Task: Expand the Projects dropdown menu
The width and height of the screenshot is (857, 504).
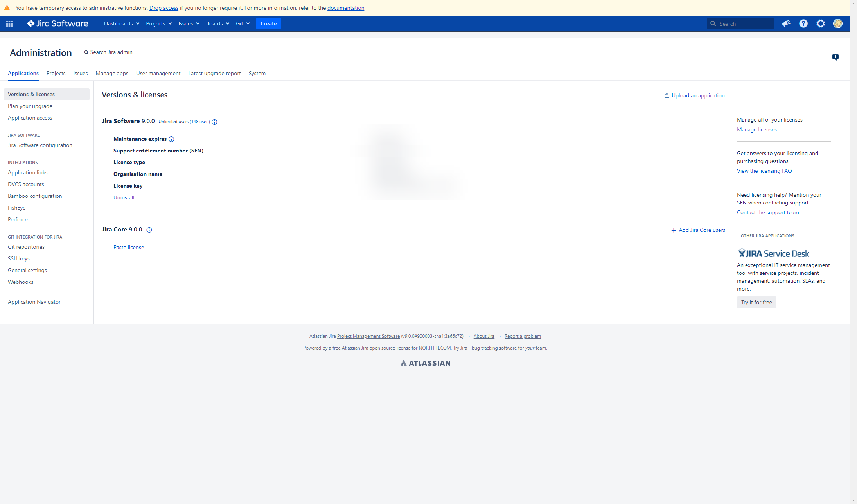Action: [x=159, y=23]
